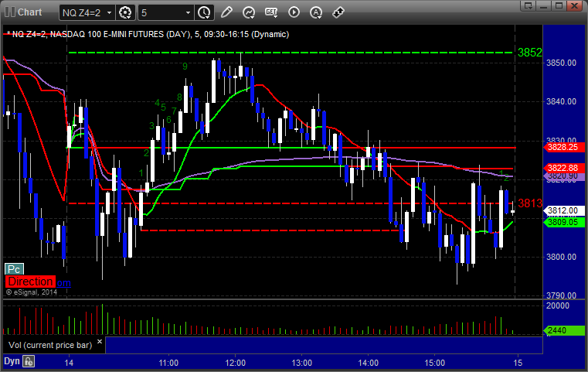
Task: Click the Chart window title label
Action: [29, 12]
